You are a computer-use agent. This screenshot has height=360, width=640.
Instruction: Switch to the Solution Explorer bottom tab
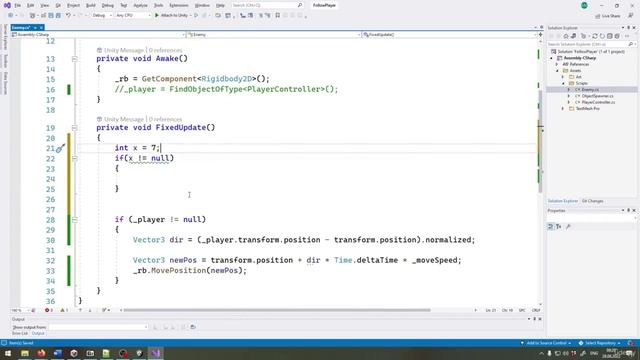coord(563,201)
